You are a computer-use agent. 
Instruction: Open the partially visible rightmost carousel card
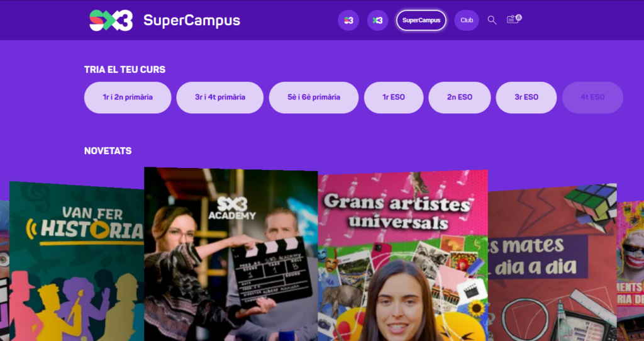pyautogui.click(x=630, y=271)
